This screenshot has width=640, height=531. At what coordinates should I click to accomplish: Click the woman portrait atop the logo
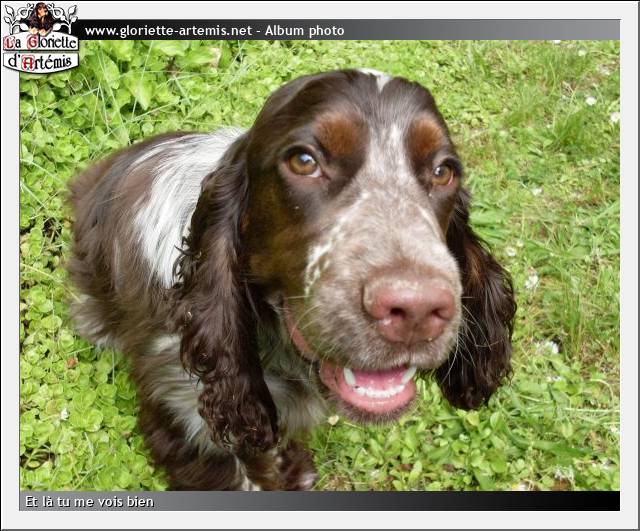(40, 17)
